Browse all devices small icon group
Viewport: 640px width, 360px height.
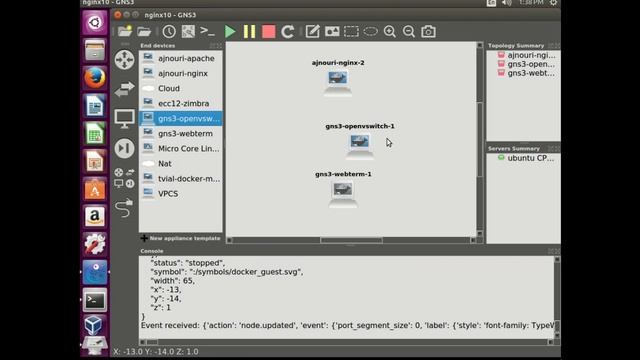point(124,178)
